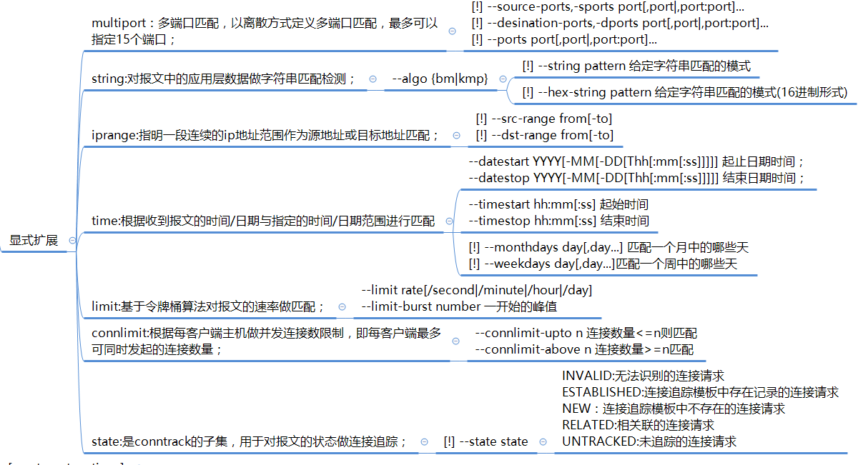Select the limit:基于令牌桶算法 node
This screenshot has height=465, width=868.
point(208,306)
